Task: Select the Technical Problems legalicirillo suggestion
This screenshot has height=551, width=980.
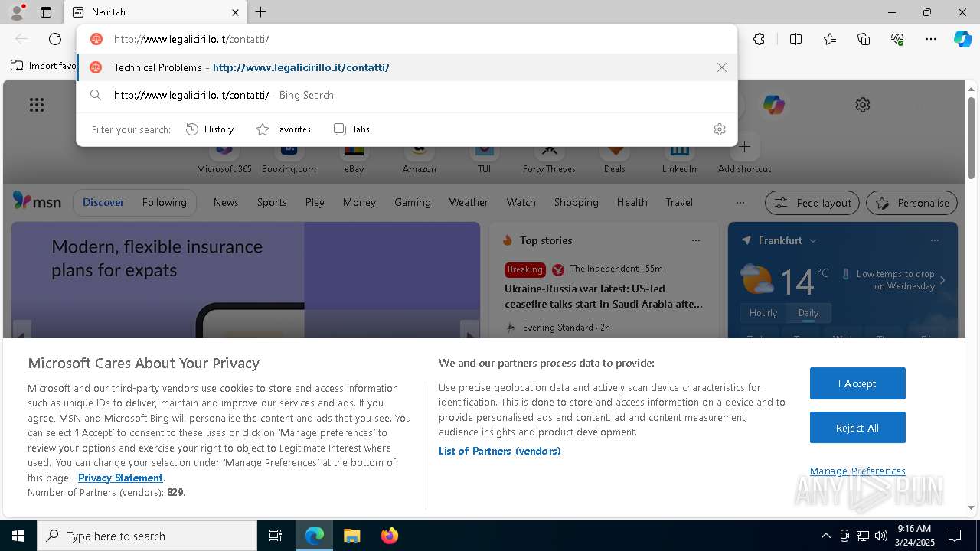Action: click(406, 67)
